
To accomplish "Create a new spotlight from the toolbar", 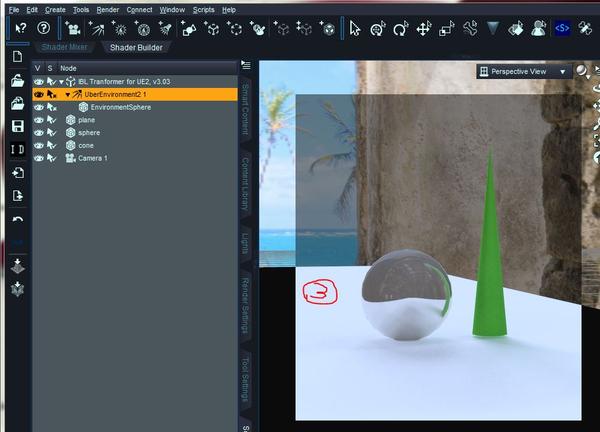I will (x=165, y=28).
